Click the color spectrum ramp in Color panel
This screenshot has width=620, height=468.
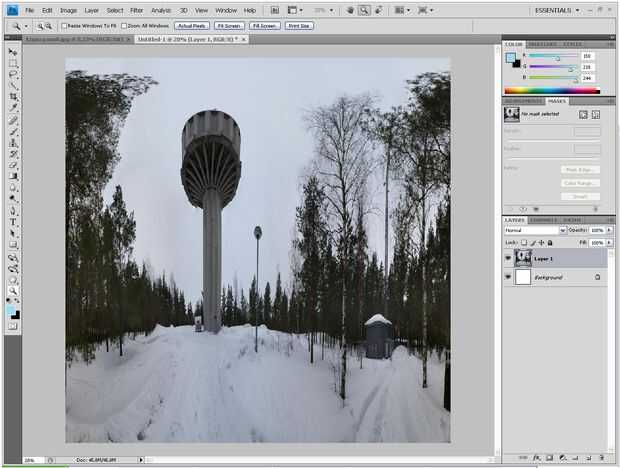click(x=552, y=91)
